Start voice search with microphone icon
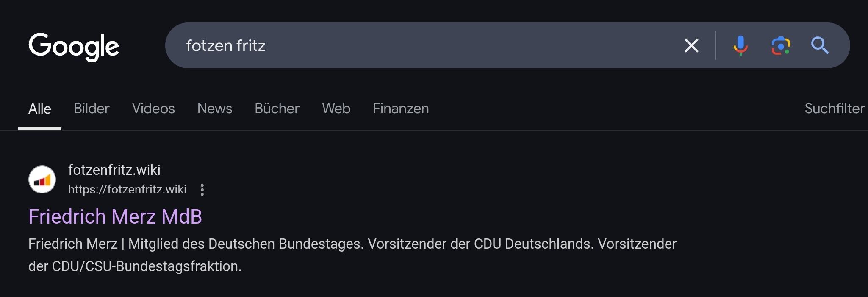The width and height of the screenshot is (868, 297). (x=740, y=45)
